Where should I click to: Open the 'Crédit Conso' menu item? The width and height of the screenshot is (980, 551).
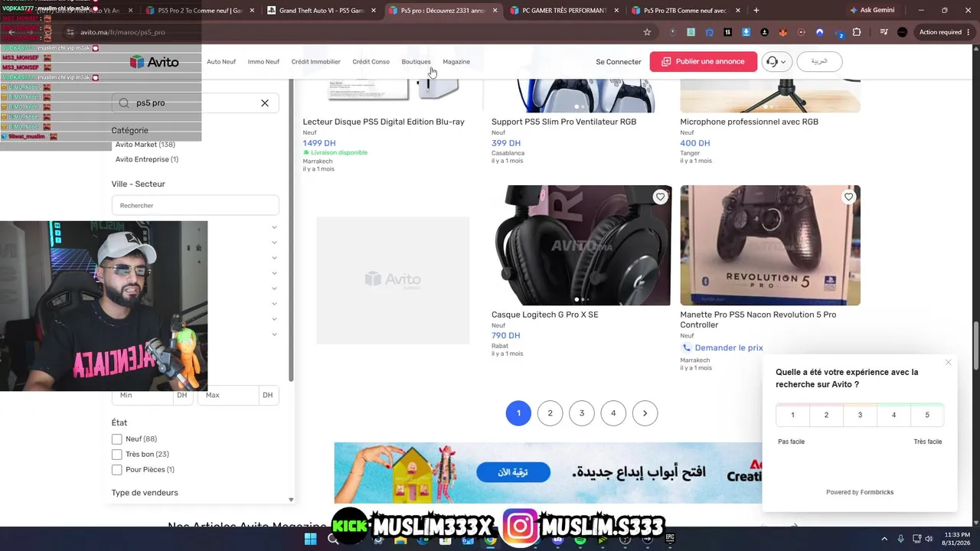(x=371, y=62)
